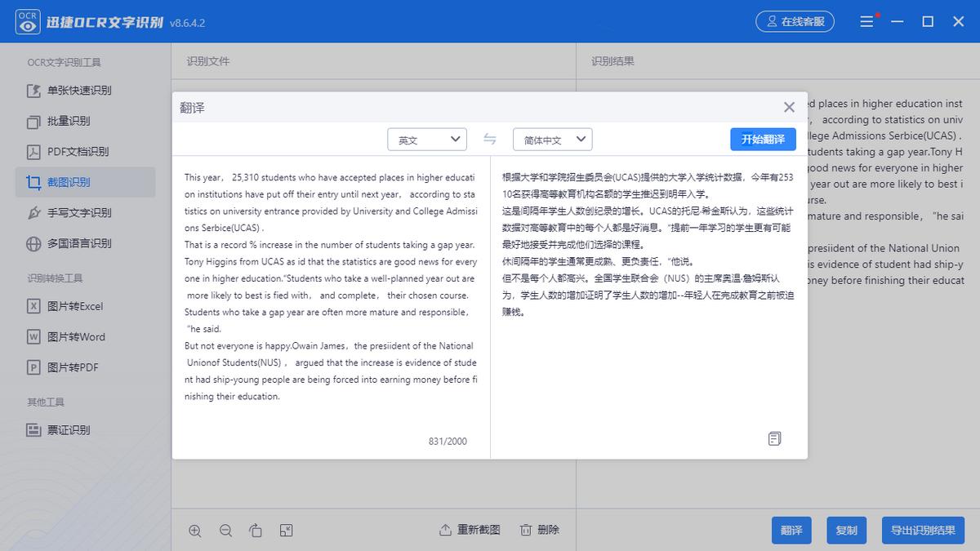Image resolution: width=980 pixels, height=551 pixels.
Task: Open 在线客服 customer service
Action: pos(794,21)
